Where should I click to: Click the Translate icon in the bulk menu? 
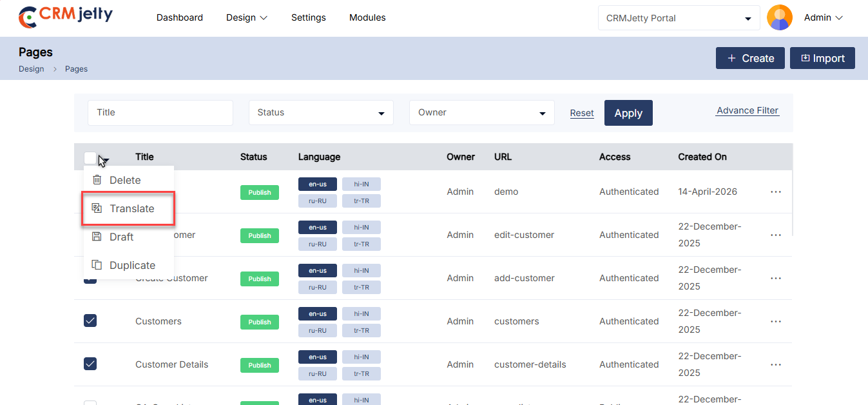[97, 208]
